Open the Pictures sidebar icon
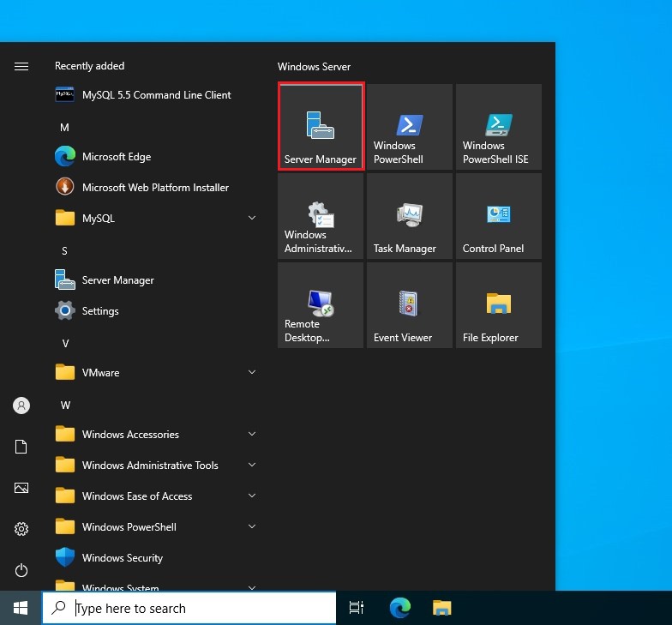 [x=21, y=487]
